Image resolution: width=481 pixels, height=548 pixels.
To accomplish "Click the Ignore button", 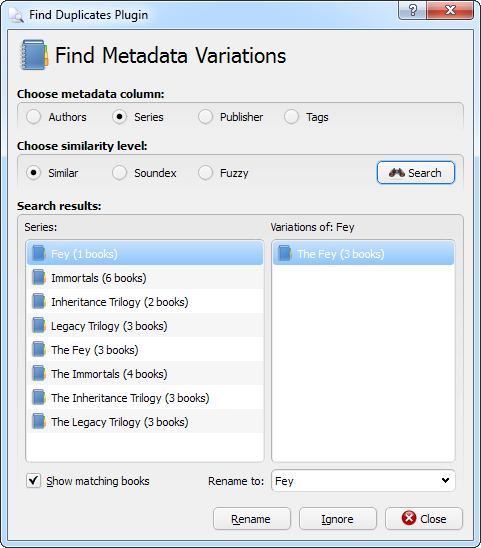I will pyautogui.click(x=338, y=519).
